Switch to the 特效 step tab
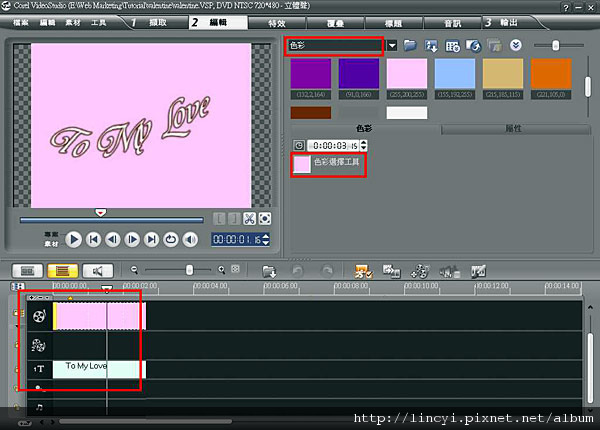Viewport: 600px width, 430px height. coord(277,23)
